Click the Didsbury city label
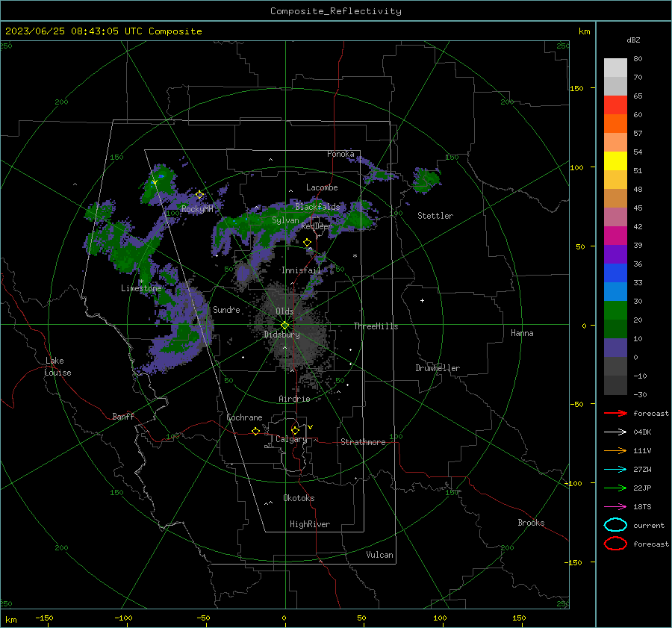Viewport: 672px width, 628px height. (x=281, y=335)
